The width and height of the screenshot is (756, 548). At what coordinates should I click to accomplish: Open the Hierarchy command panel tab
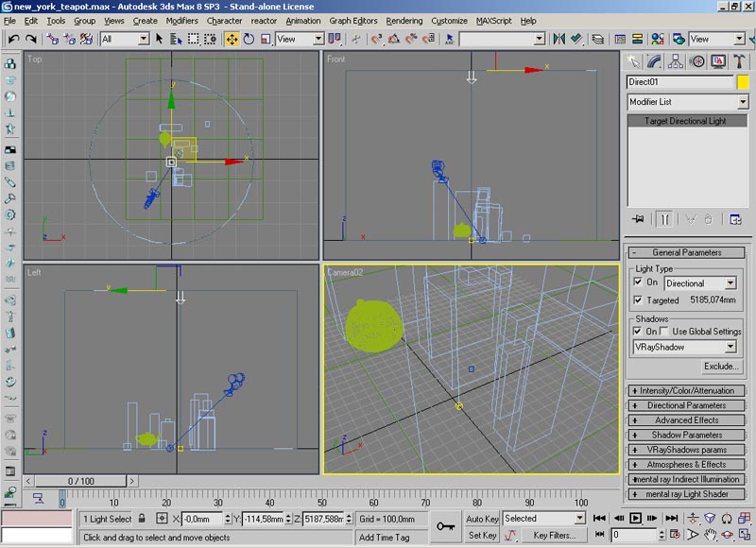(x=677, y=61)
